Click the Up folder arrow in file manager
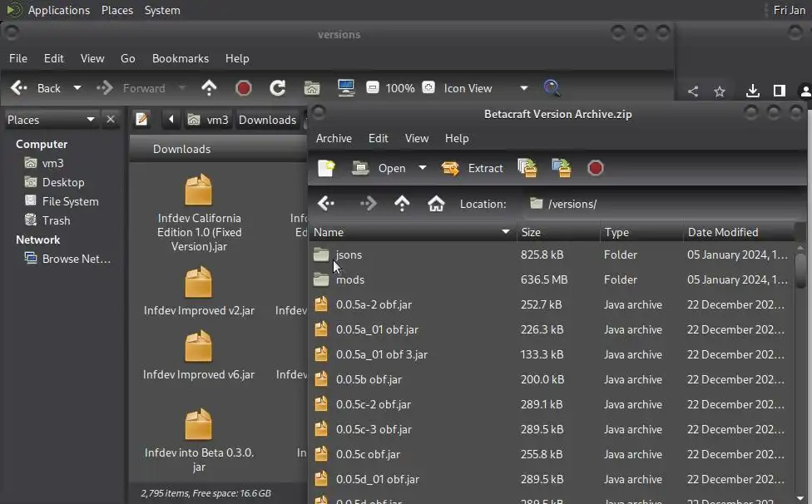The height and width of the screenshot is (504, 812). (209, 88)
